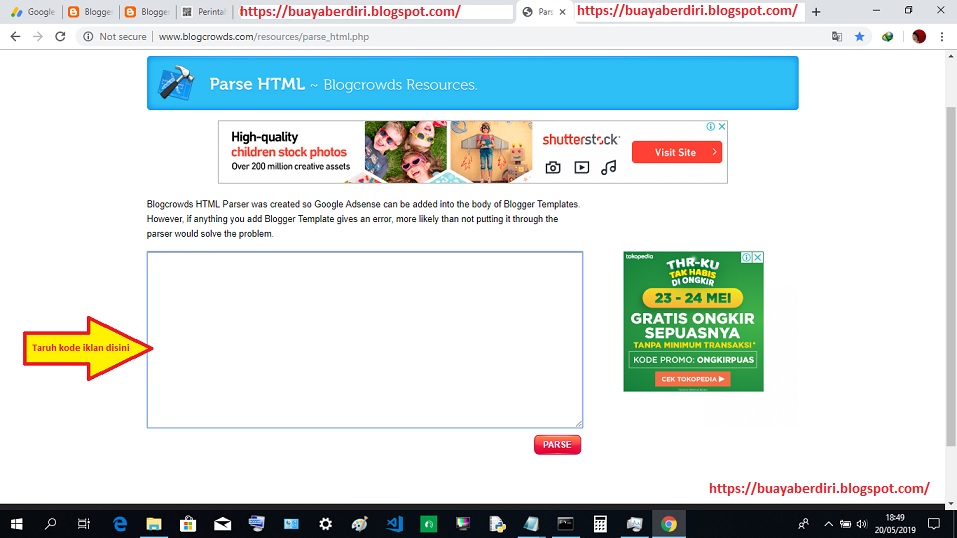Switch to the Google tab
The image size is (957, 538).
[x=33, y=12]
